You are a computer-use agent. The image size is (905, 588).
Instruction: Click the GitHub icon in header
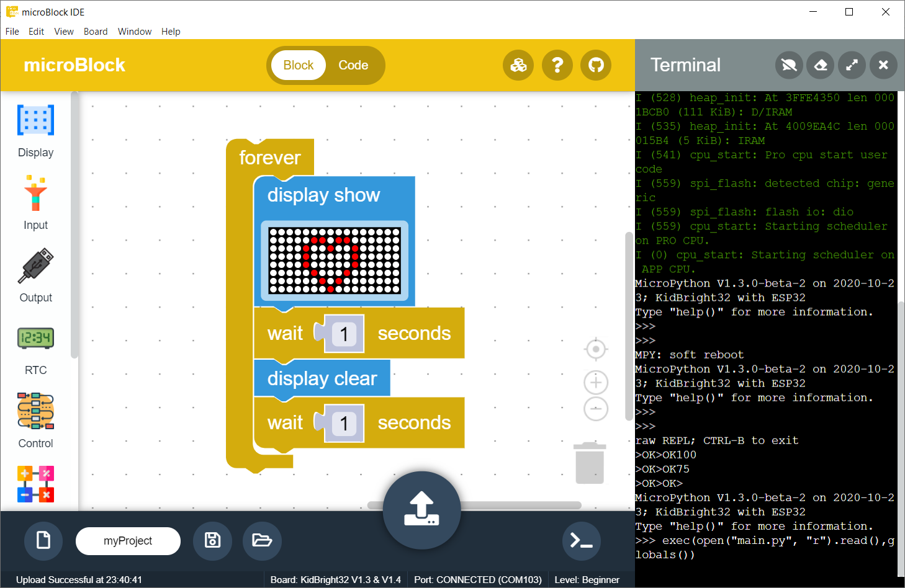tap(596, 65)
